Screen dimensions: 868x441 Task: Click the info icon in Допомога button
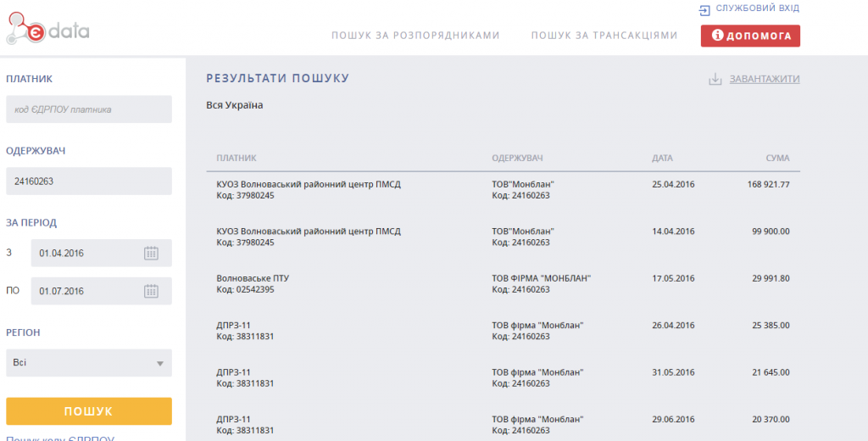tap(717, 36)
